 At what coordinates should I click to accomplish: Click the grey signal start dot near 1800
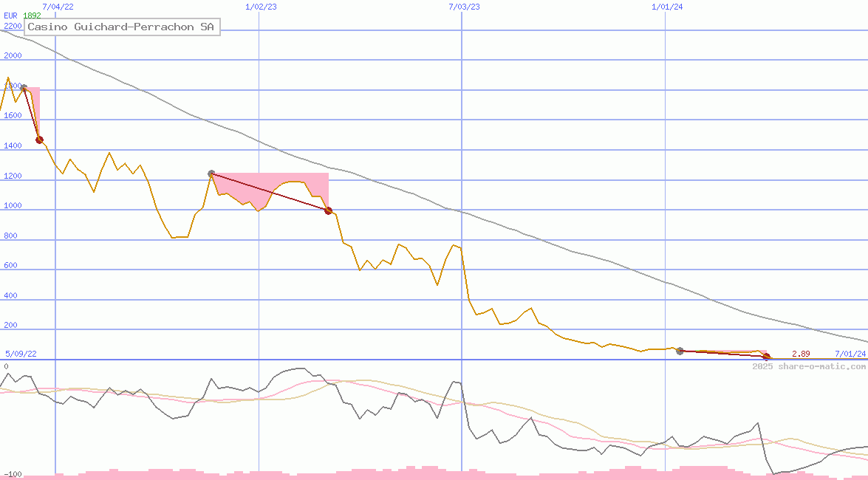point(23,87)
